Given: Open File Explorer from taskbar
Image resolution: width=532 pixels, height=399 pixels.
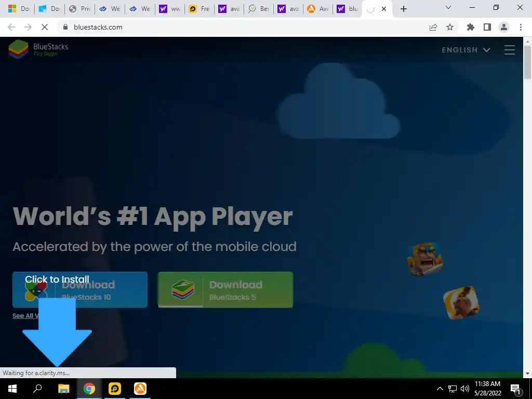Looking at the screenshot, I should (63, 389).
